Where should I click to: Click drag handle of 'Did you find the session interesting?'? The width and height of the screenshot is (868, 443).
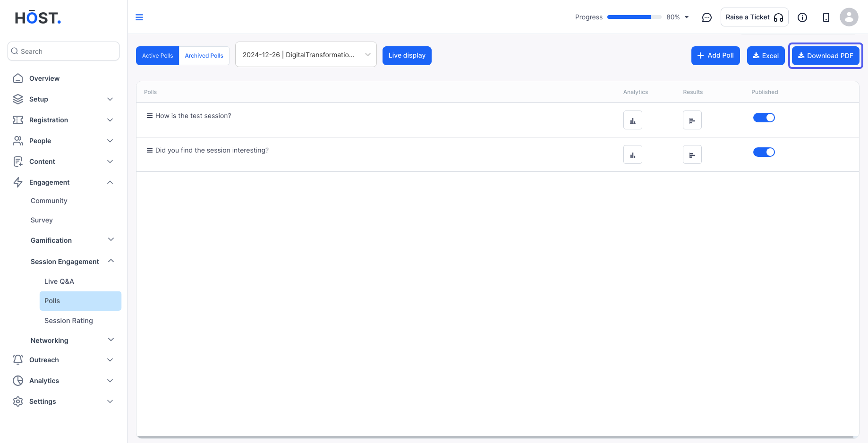[x=149, y=150]
